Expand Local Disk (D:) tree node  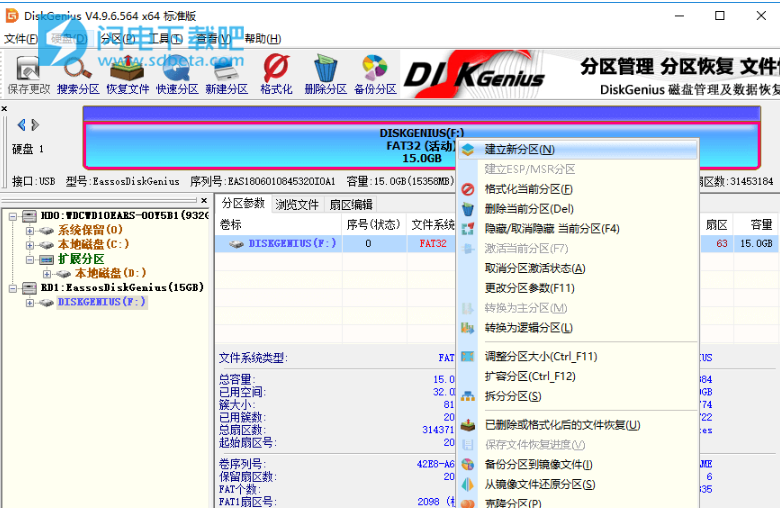tap(47, 274)
